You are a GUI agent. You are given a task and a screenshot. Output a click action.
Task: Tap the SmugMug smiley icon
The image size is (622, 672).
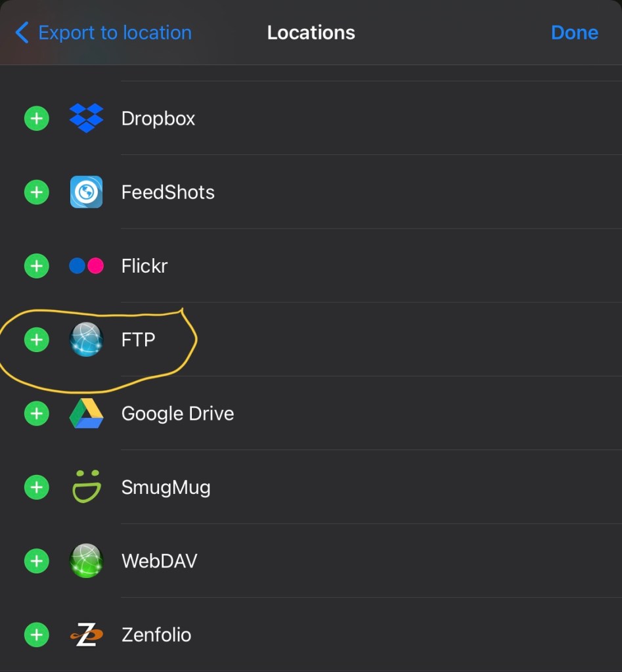pyautogui.click(x=86, y=487)
